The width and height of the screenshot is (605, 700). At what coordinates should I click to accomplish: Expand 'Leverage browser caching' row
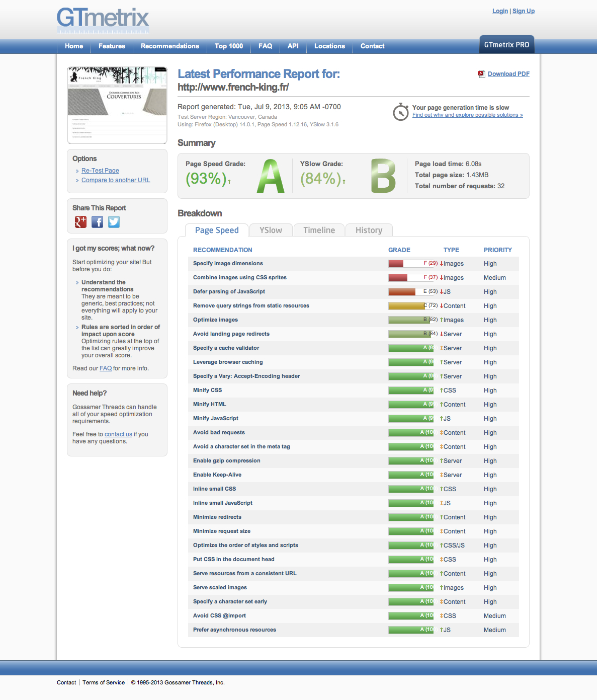(354, 362)
